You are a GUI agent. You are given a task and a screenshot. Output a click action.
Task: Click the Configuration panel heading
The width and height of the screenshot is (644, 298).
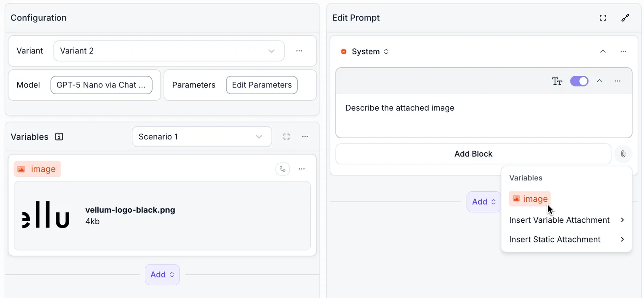[x=39, y=18]
